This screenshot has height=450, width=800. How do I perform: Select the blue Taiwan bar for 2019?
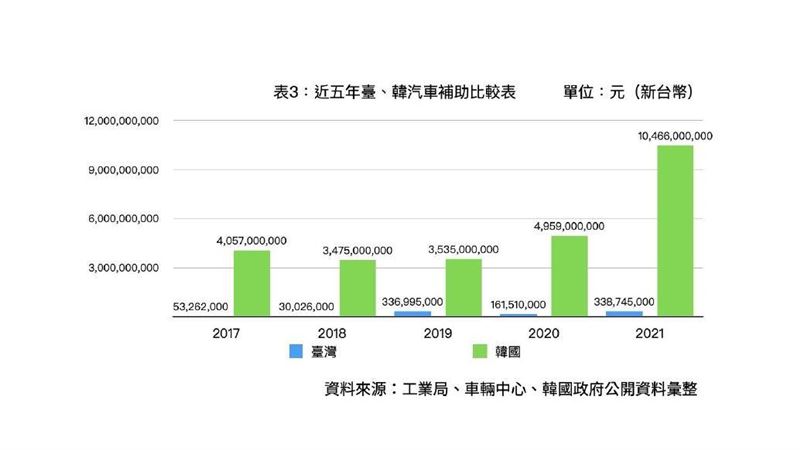413,314
